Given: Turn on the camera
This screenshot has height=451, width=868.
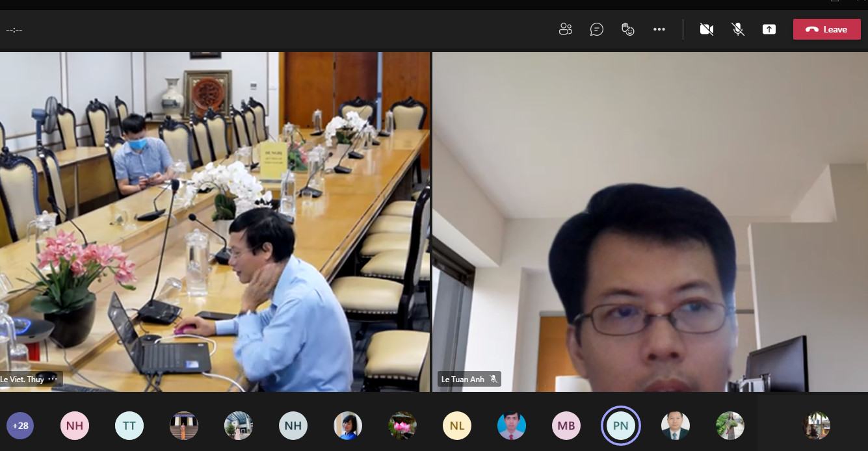Looking at the screenshot, I should [x=707, y=29].
